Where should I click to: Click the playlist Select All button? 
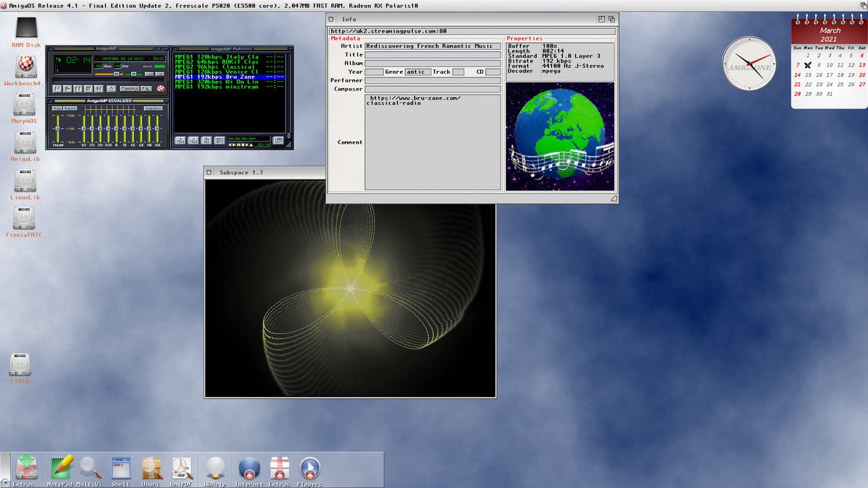coord(206,140)
